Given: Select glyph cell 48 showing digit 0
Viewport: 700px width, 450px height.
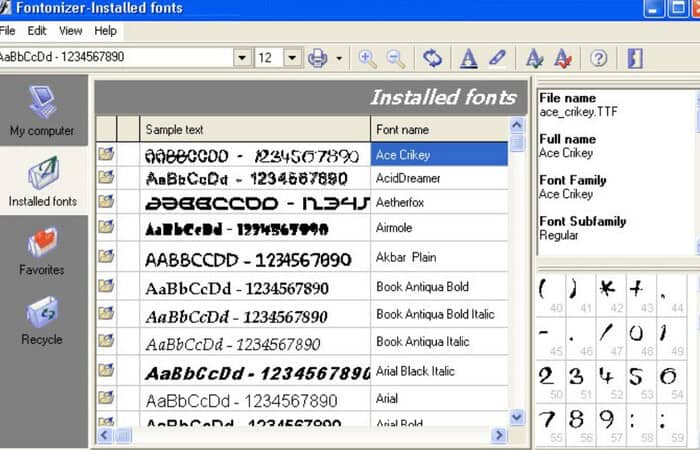Looking at the screenshot, I should [642, 339].
